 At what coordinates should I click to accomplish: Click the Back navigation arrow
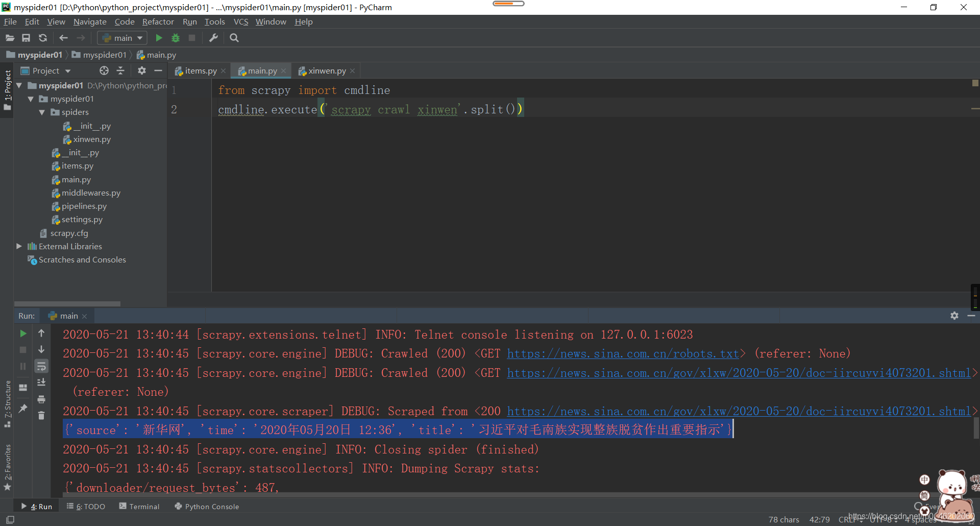click(x=63, y=38)
